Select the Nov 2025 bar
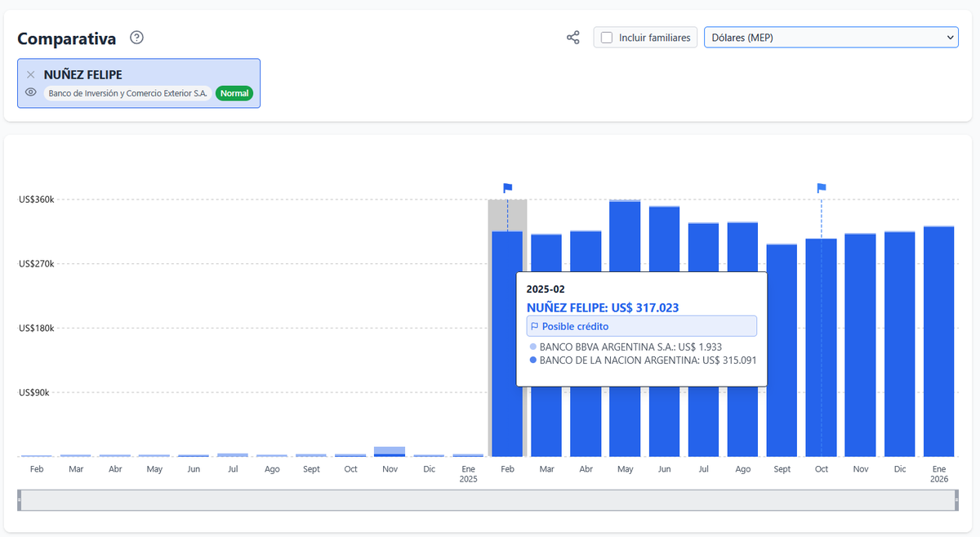Screen dimensions: 980x537 coord(860,345)
